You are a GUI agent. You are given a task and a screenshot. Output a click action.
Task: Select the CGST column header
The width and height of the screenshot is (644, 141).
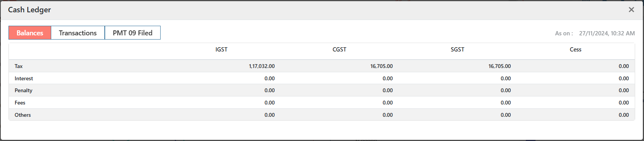point(339,49)
